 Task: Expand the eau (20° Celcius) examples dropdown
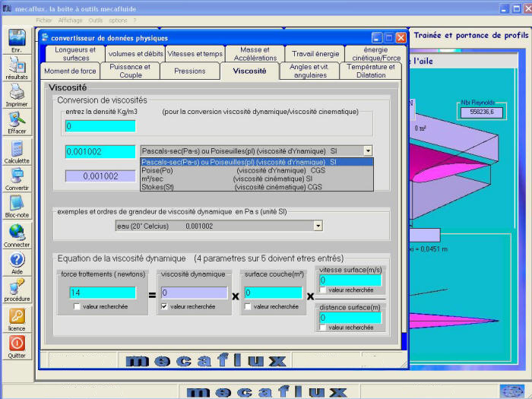coord(318,226)
